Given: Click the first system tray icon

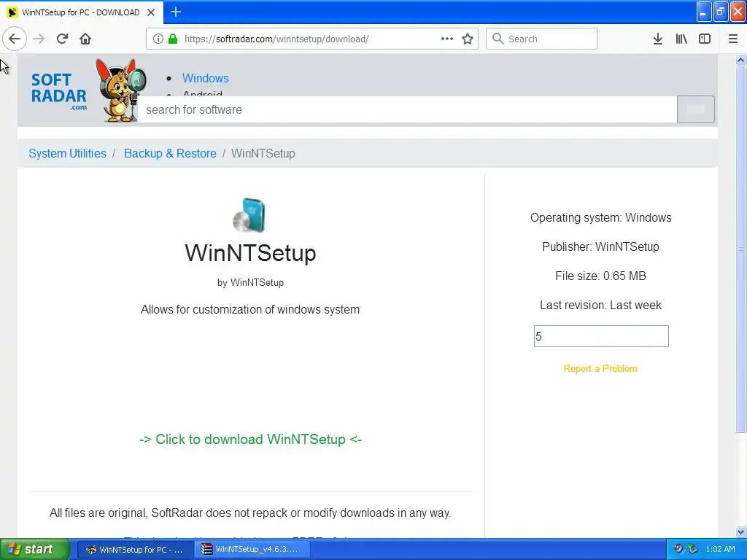Looking at the screenshot, I should 678,550.
